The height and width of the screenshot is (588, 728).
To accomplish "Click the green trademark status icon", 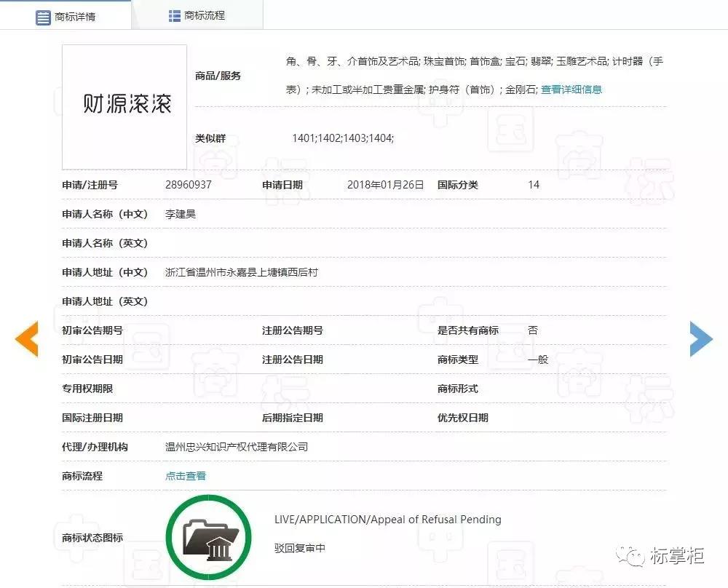I will 209,536.
